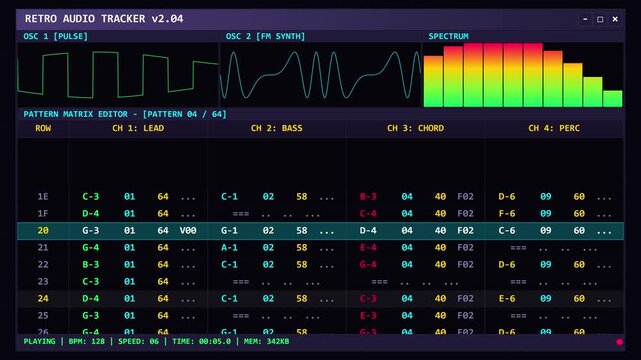Select the OSC 1 [PULSE] panel label

(56, 36)
